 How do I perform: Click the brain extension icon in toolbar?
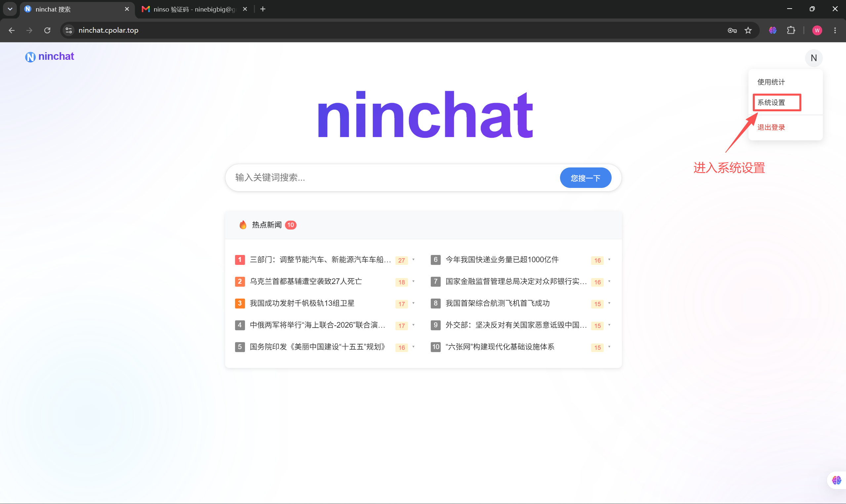point(773,30)
